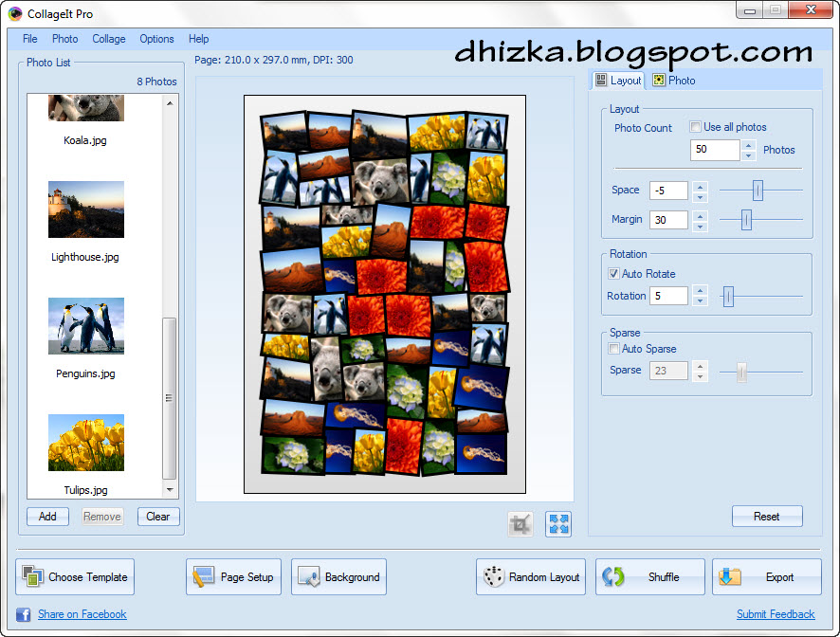
Task: Click the Rotation value field
Action: click(x=668, y=296)
